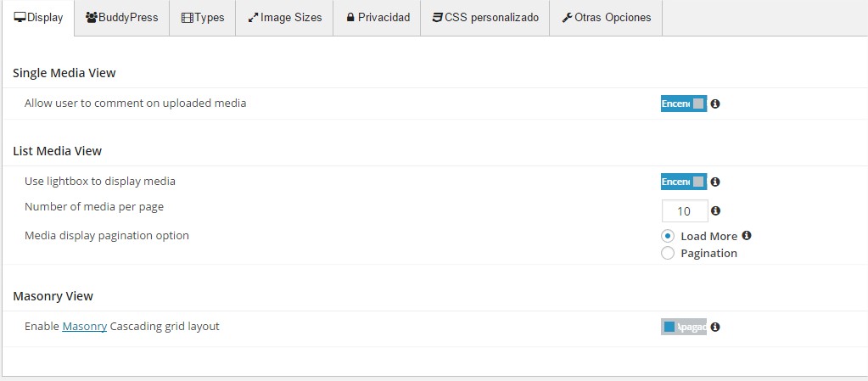Viewport: 868px width, 381px height.
Task: Go to the Privacidad tab
Action: 377,18
